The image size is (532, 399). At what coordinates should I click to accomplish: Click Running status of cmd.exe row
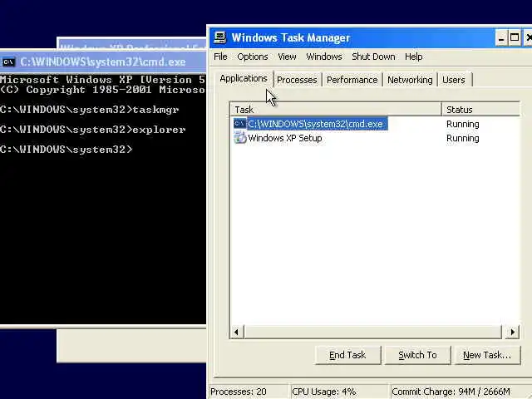463,124
